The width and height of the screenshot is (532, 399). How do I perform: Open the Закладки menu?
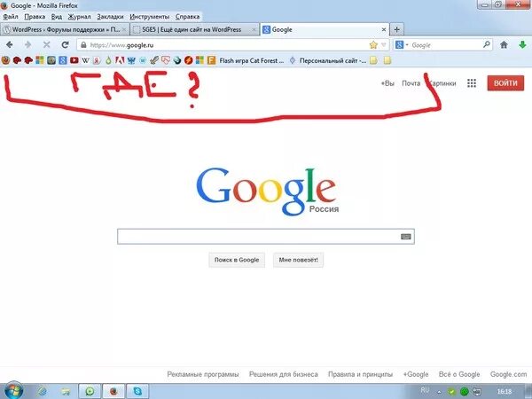[x=110, y=17]
